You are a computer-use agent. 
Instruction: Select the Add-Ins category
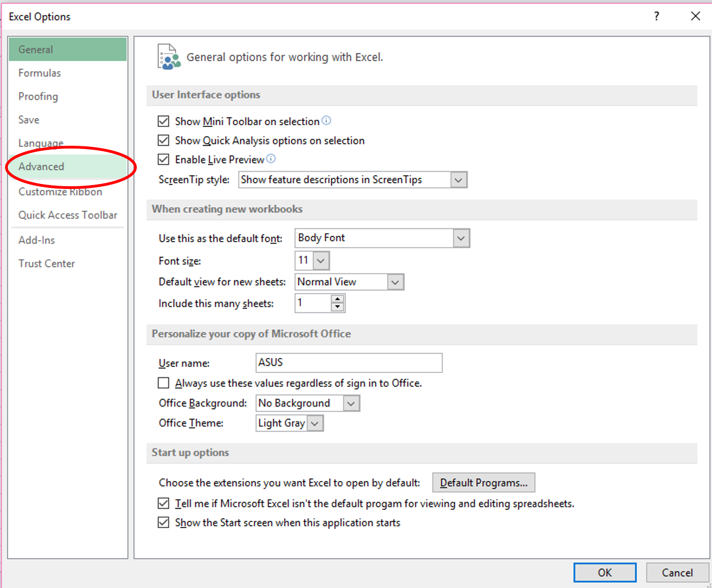[x=68, y=240]
